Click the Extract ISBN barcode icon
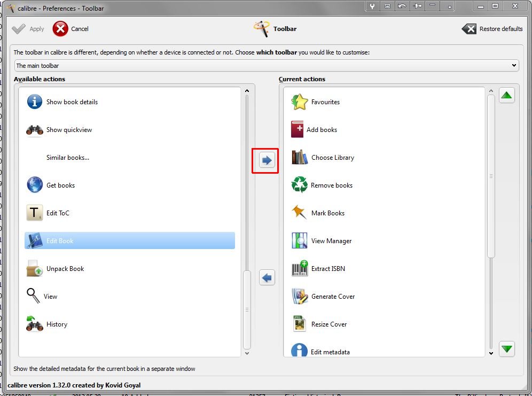The image size is (532, 396). tap(300, 268)
